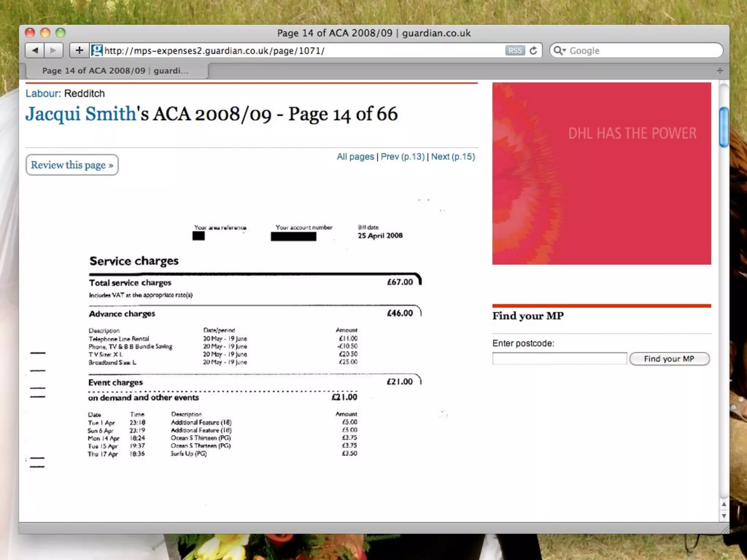
Task: Open a new tab with plus icon
Action: click(x=719, y=71)
